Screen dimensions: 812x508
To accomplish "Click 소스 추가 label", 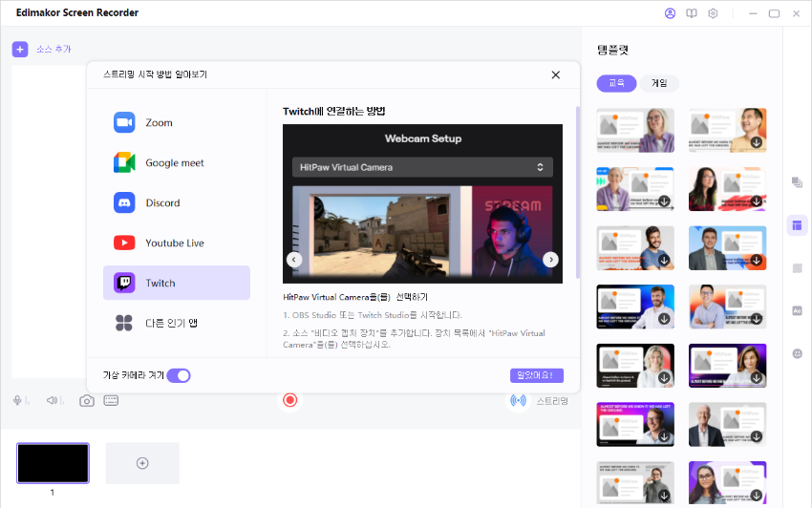I will pyautogui.click(x=53, y=50).
